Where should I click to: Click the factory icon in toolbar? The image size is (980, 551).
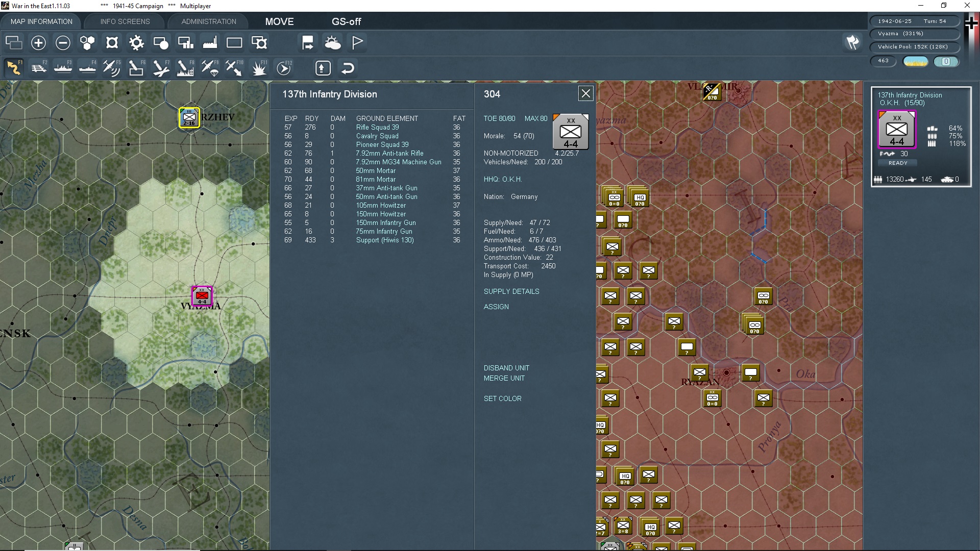click(x=210, y=42)
